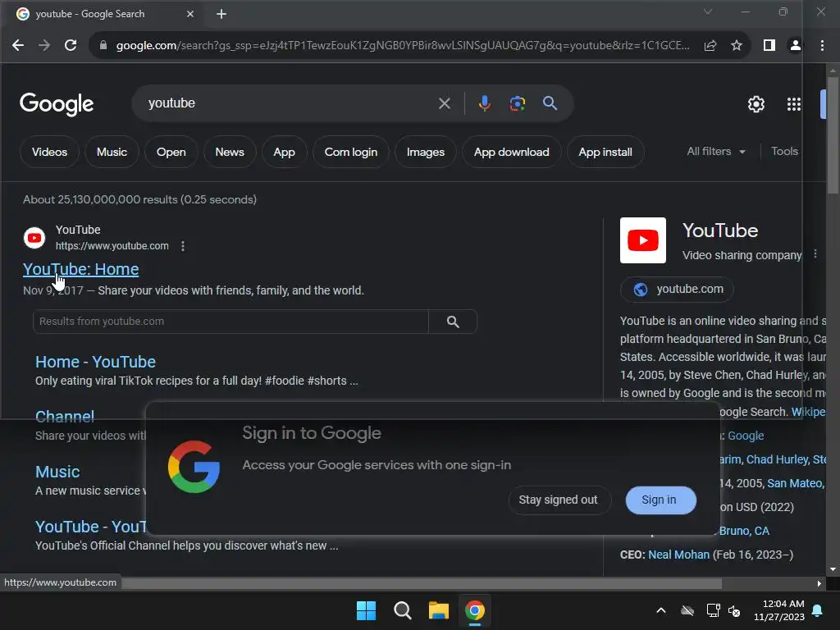Open the Windows Start menu
Image resolution: width=840 pixels, height=630 pixels.
tap(367, 610)
